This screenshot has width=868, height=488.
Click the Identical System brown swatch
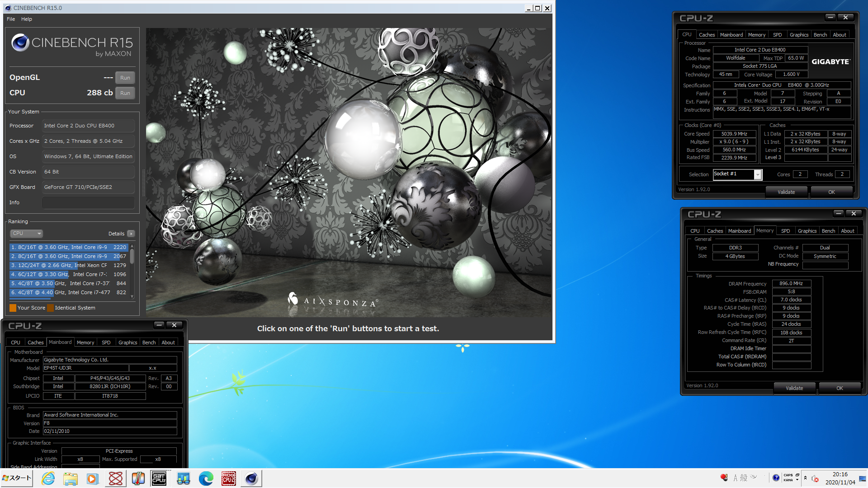50,308
